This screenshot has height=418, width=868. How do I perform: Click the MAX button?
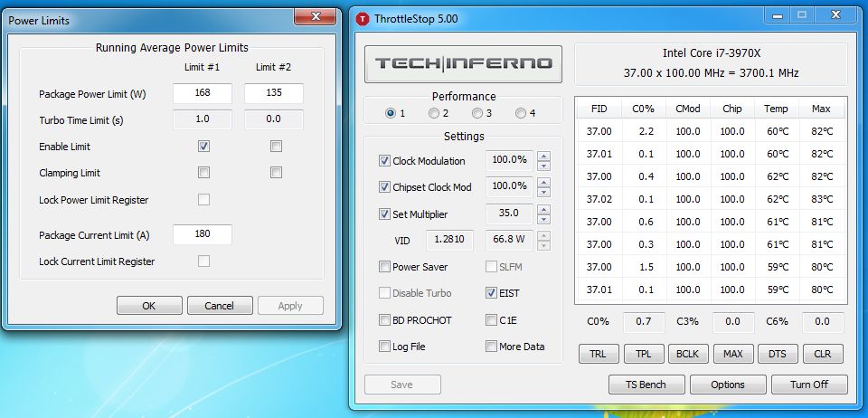pyautogui.click(x=733, y=354)
